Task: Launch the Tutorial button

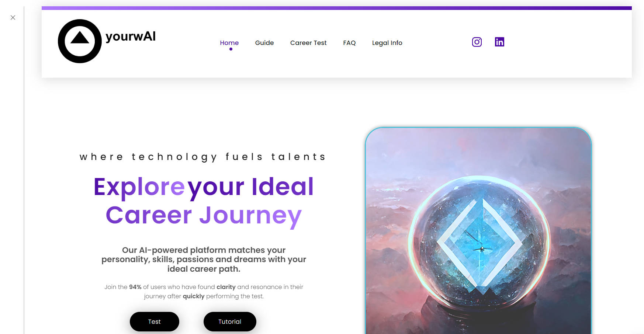Action: pos(230,321)
